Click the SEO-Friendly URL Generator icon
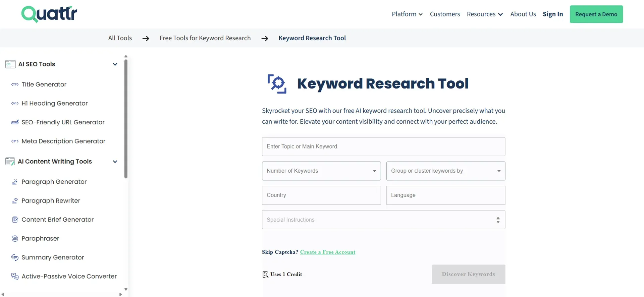The width and height of the screenshot is (644, 297). [x=15, y=122]
